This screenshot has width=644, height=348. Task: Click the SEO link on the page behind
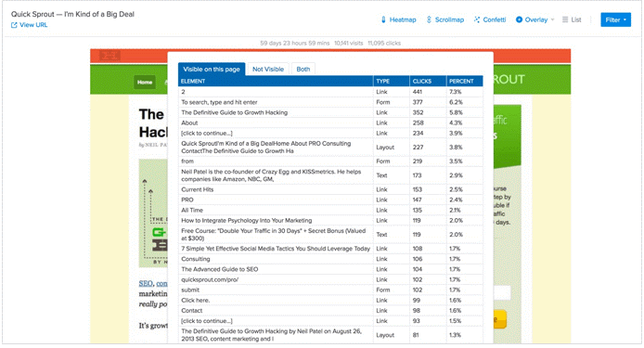[146, 283]
